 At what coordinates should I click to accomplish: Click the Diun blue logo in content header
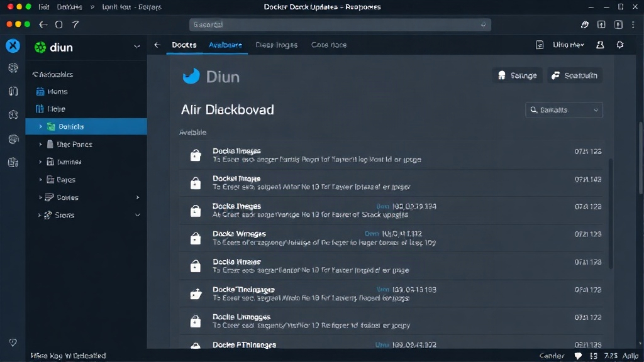coord(191,76)
